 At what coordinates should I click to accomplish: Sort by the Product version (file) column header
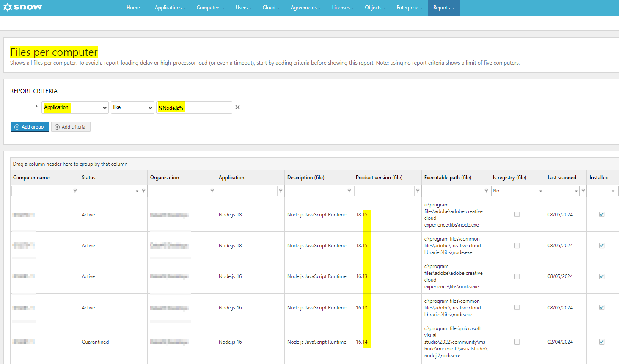pos(387,178)
